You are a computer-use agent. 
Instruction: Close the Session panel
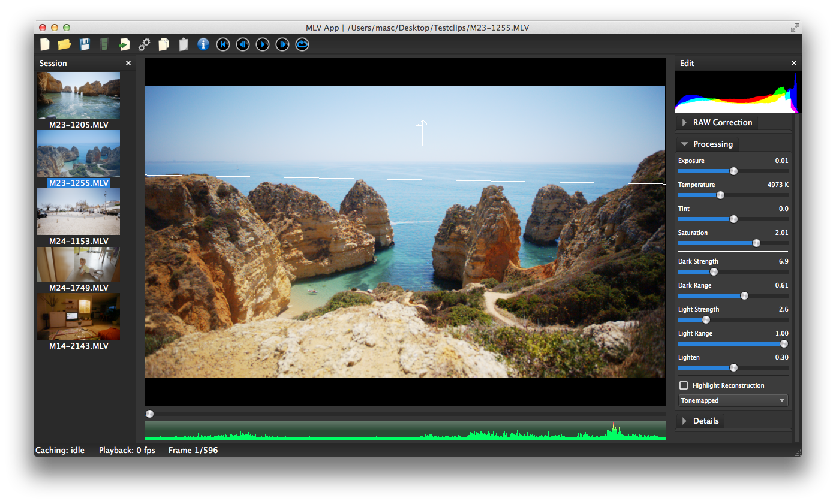(x=128, y=63)
